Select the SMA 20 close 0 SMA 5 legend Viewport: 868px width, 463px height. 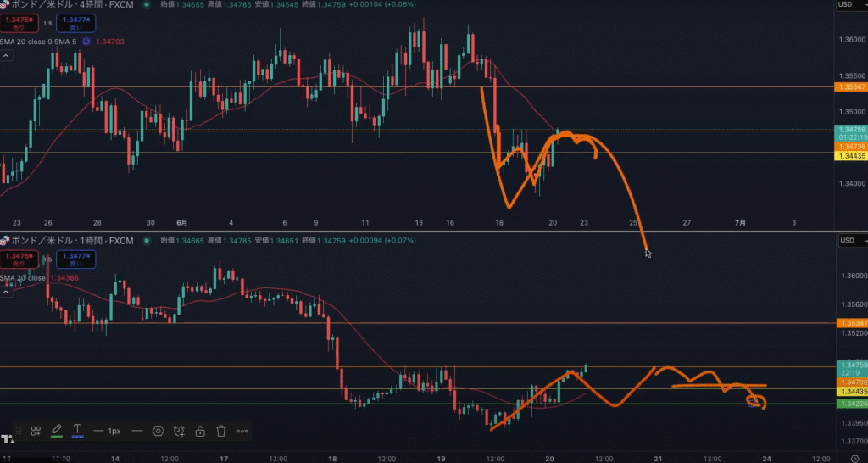point(38,41)
